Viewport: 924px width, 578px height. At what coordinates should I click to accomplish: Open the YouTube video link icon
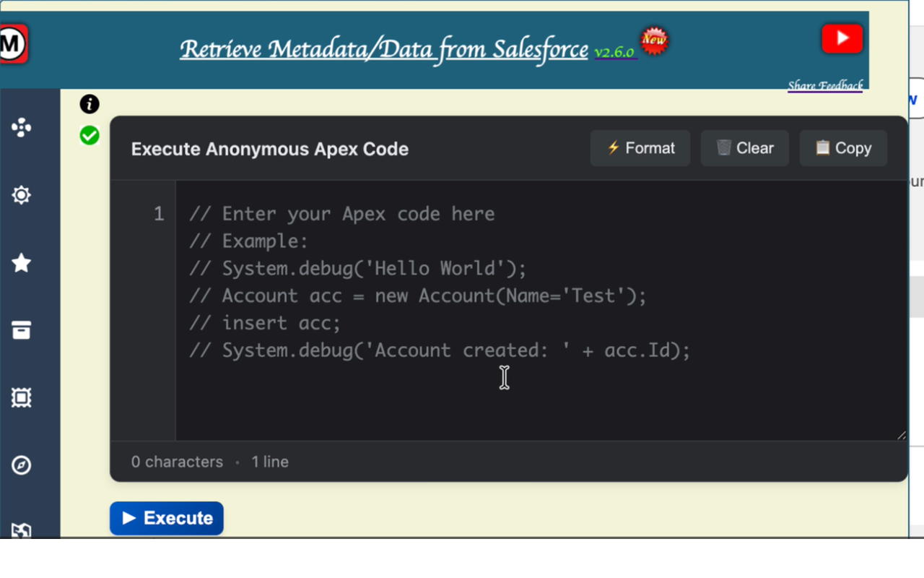point(842,39)
